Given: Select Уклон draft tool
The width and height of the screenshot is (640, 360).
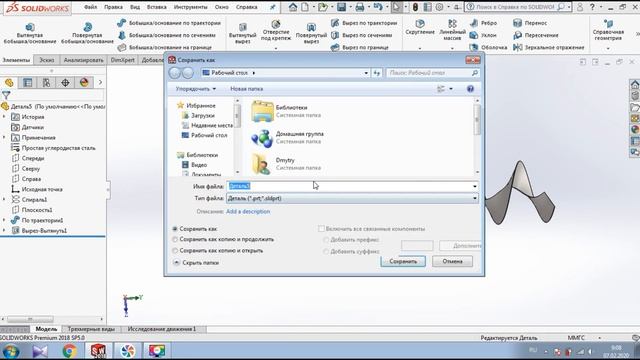Looking at the screenshot, I should [483, 36].
